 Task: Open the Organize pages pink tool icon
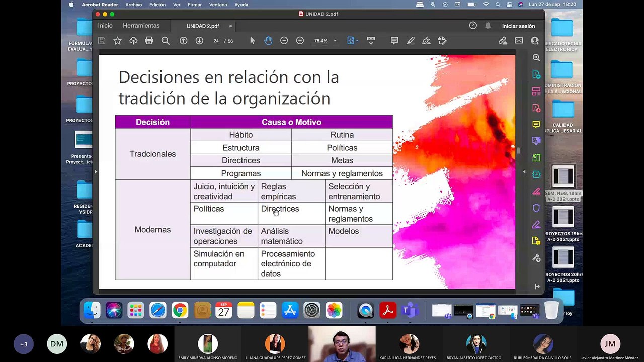(536, 92)
